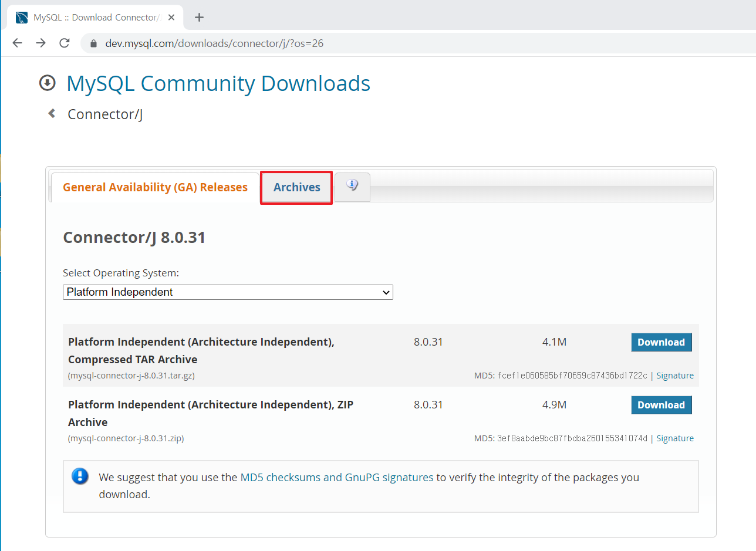Open the Select Operating System dropdown
Image resolution: width=756 pixels, height=551 pixels.
pos(228,292)
